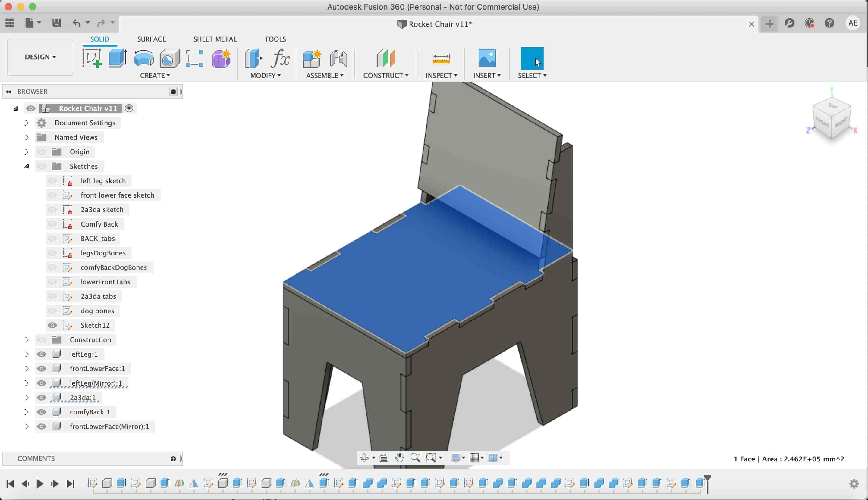This screenshot has height=500, width=868.
Task: Select the Hole tool
Action: tap(170, 58)
